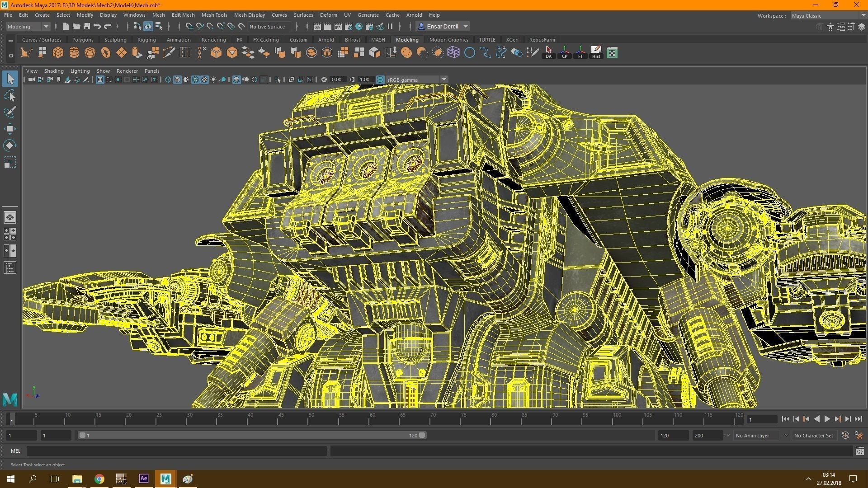
Task: Open Chrome from the Windows taskbar
Action: click(x=99, y=479)
